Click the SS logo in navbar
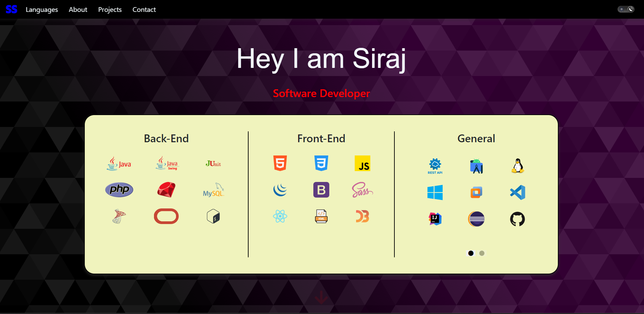Image resolution: width=644 pixels, height=314 pixels. 12,10
